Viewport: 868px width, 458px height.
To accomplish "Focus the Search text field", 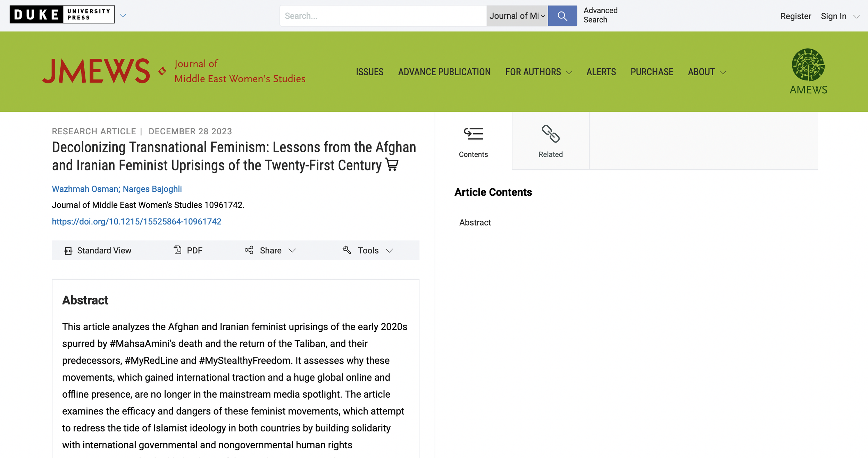I will click(383, 16).
